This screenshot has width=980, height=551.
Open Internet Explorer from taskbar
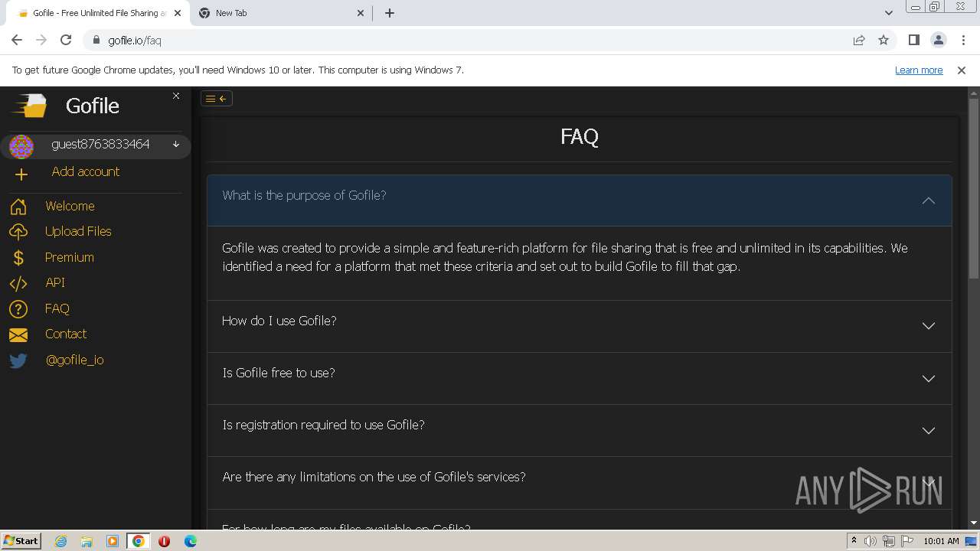coord(60,541)
